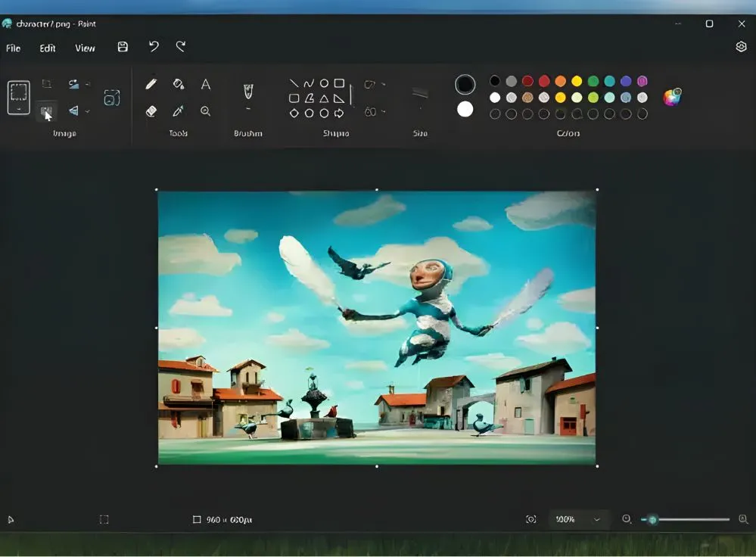Click the Undo icon
The height and width of the screenshot is (557, 756).
[154, 47]
